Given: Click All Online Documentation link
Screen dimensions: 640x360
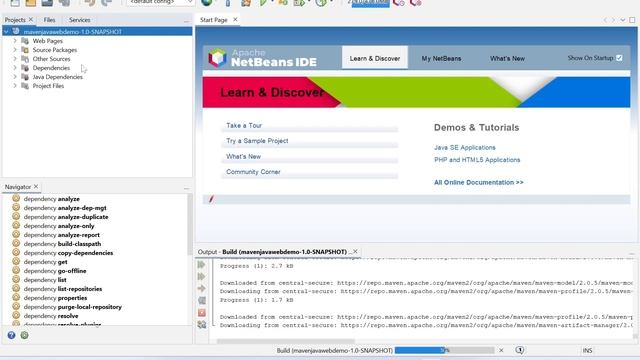Looking at the screenshot, I should tap(479, 182).
